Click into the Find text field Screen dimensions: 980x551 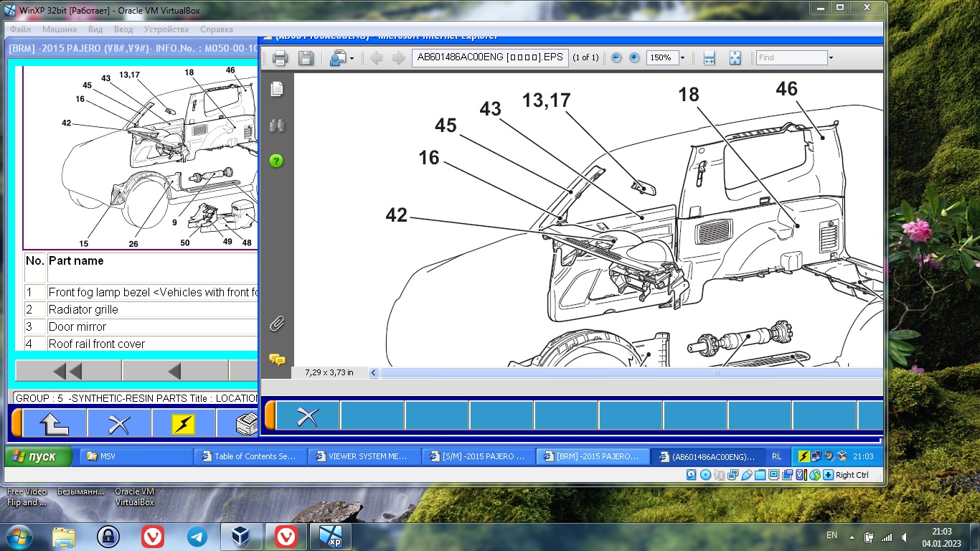[791, 57]
